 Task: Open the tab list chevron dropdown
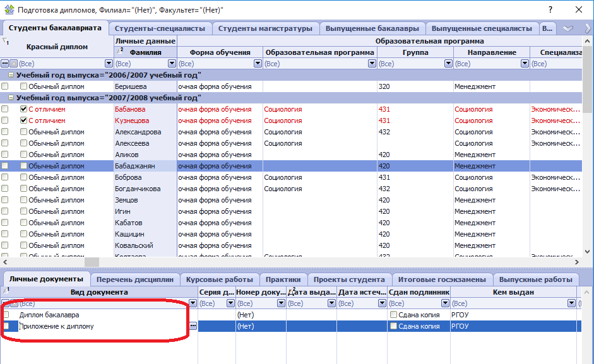[x=567, y=28]
